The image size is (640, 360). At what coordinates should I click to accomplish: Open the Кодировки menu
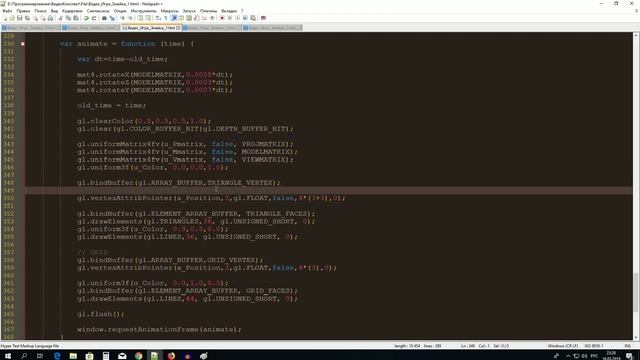pos(72,11)
